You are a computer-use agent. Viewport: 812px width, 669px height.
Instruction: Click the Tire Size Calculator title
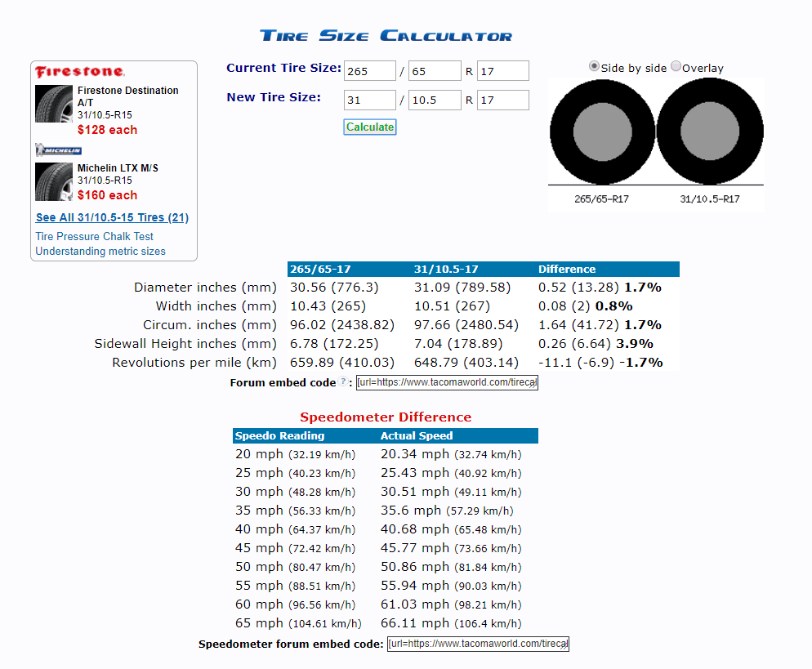pos(386,36)
